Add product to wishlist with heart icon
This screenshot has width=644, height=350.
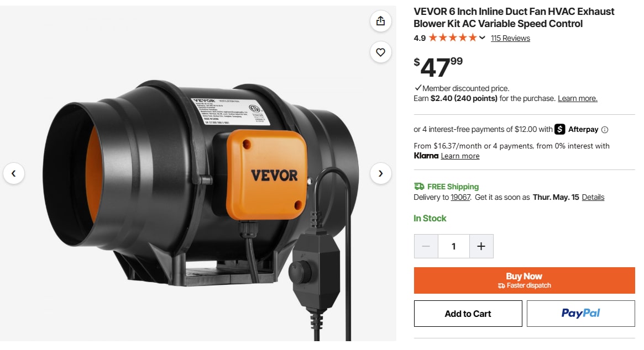point(381,52)
